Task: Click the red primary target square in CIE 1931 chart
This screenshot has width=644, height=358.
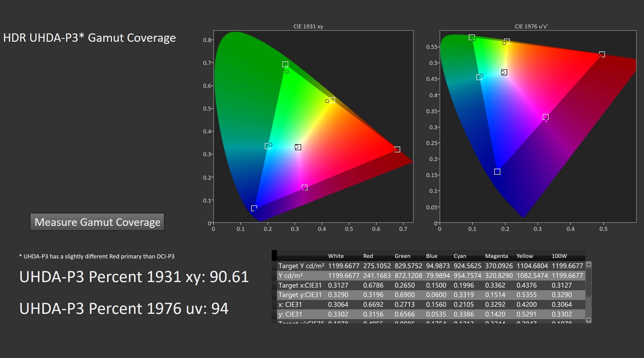Action: 397,149
